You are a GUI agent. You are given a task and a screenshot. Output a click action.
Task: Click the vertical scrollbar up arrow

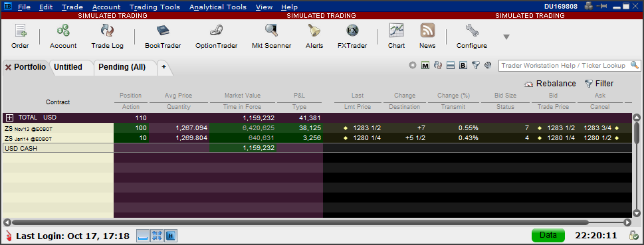(x=637, y=118)
